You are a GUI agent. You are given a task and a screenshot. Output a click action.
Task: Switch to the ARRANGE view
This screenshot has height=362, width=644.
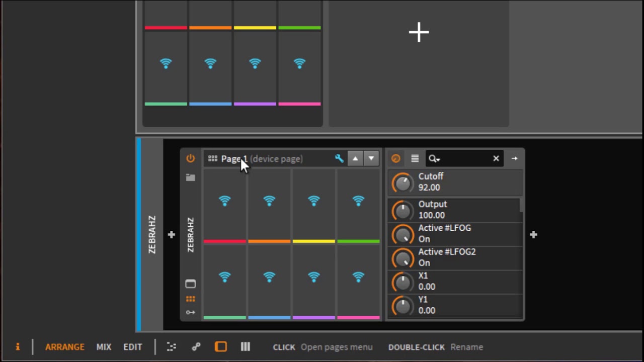[x=65, y=347]
